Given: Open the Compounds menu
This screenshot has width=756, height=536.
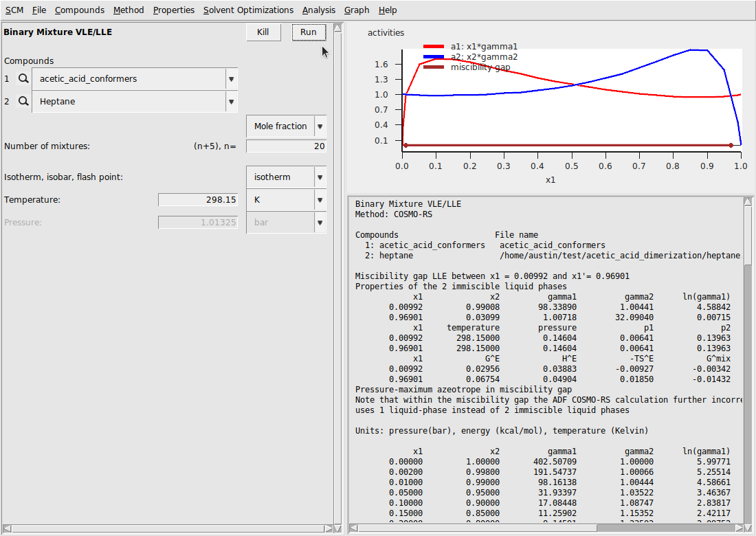Looking at the screenshot, I should 80,10.
